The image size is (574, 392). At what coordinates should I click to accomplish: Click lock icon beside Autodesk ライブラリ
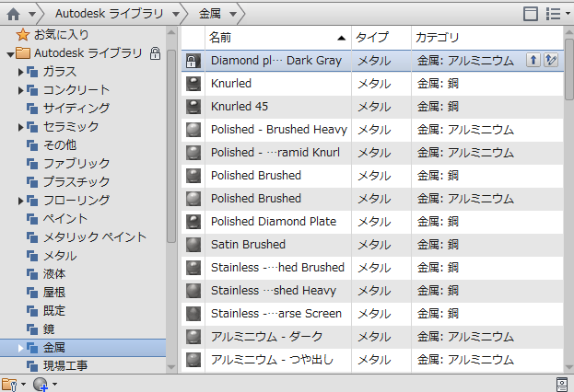pos(155,53)
